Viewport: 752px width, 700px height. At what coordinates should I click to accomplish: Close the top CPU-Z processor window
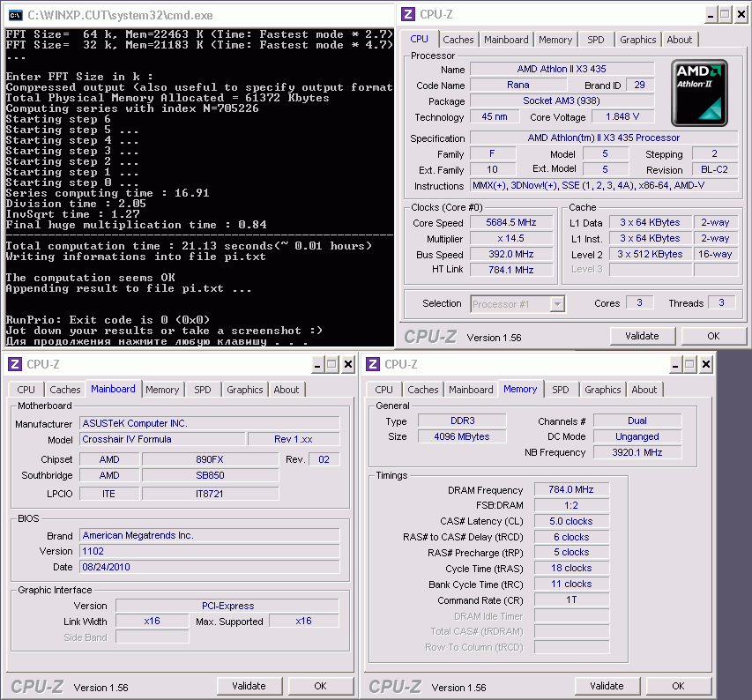point(741,15)
